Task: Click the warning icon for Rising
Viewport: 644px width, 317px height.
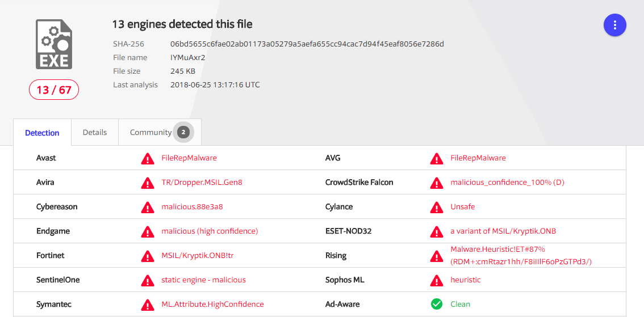Action: (437, 256)
